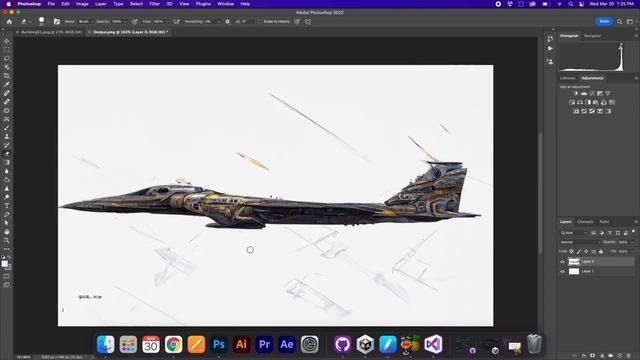
Task: Open Chrome from the Dock
Action: point(173,344)
